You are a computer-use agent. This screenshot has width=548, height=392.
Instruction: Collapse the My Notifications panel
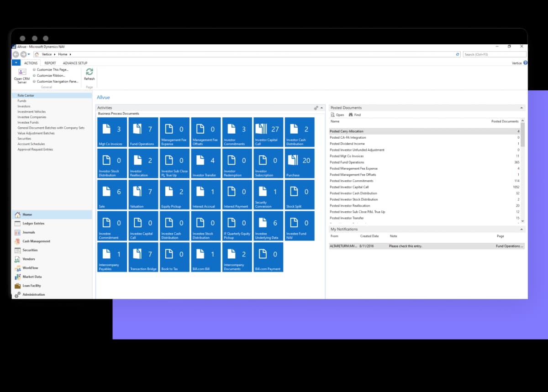click(522, 230)
